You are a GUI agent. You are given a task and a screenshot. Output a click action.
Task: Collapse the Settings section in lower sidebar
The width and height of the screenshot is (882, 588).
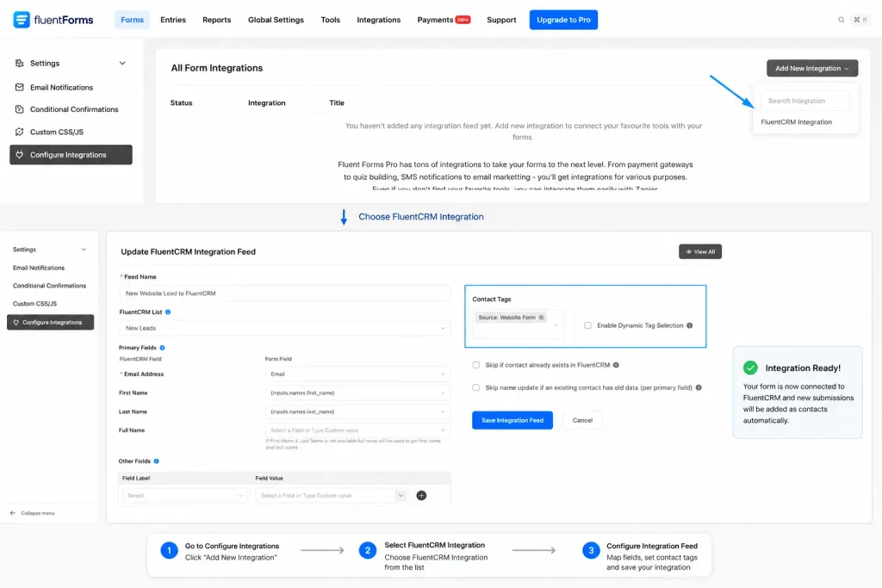84,249
